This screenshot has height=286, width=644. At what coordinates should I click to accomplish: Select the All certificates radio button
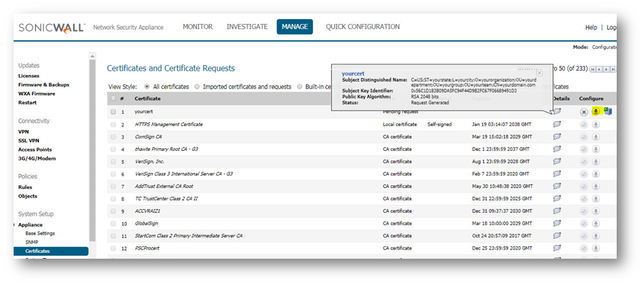coord(148,86)
